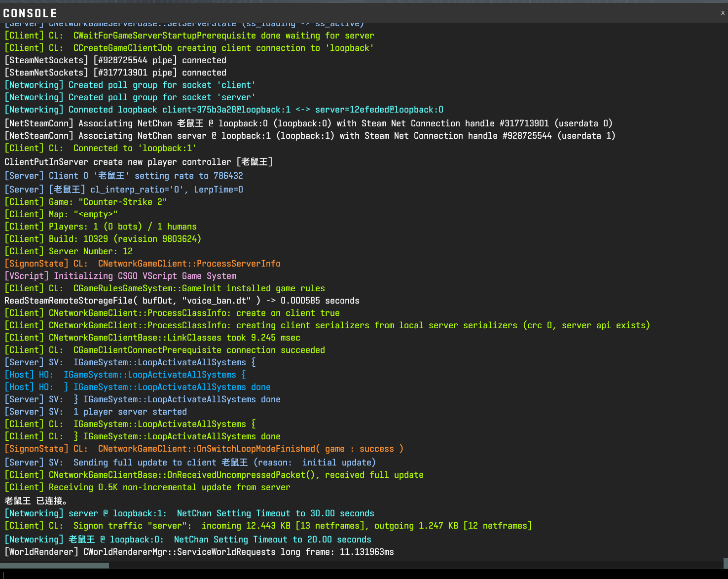Select 'Connected loopback client=375b3a28' line
Viewport: 728px width, 579px height.
224,110
